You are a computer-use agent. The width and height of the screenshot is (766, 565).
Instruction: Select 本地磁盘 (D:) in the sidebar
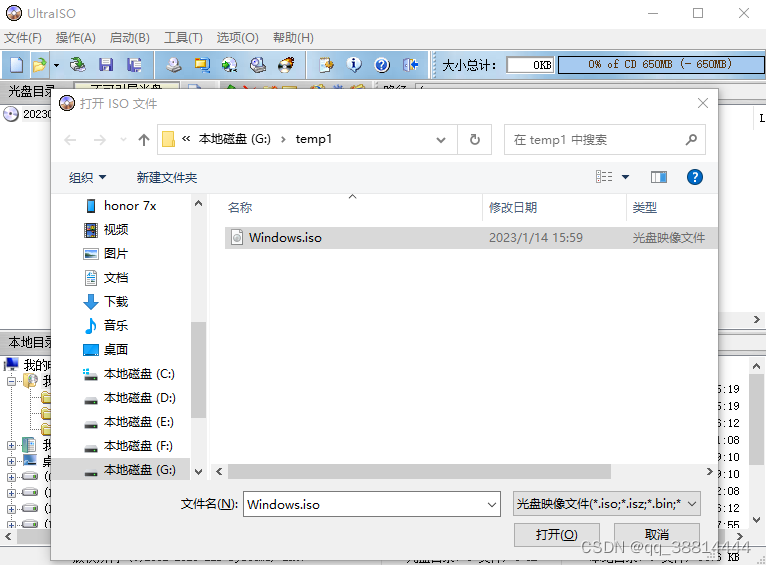pyautogui.click(x=129, y=398)
